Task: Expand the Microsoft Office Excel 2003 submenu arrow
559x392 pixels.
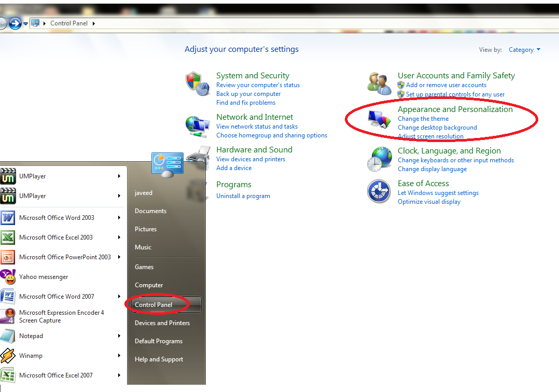Action: pyautogui.click(x=119, y=237)
